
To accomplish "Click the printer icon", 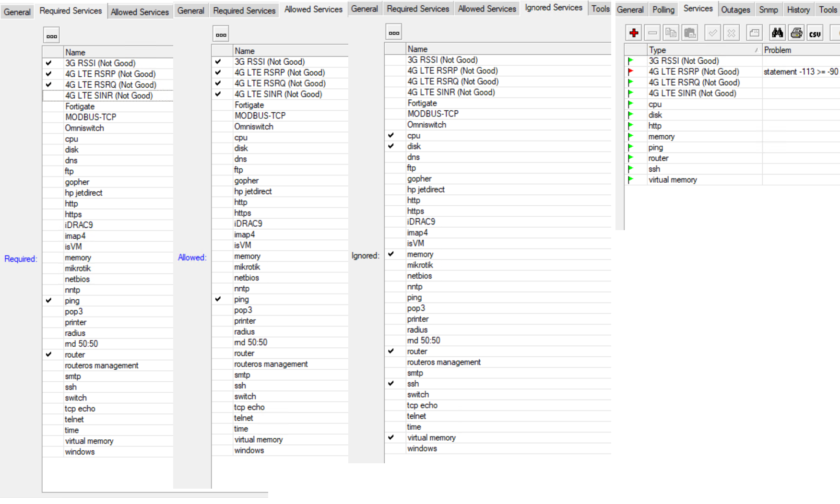I will 796,33.
